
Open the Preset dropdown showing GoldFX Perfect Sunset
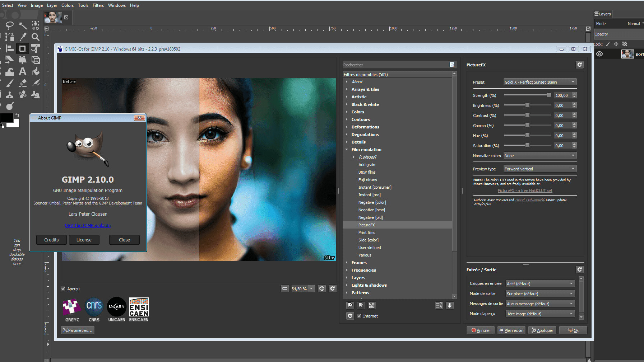(x=539, y=82)
